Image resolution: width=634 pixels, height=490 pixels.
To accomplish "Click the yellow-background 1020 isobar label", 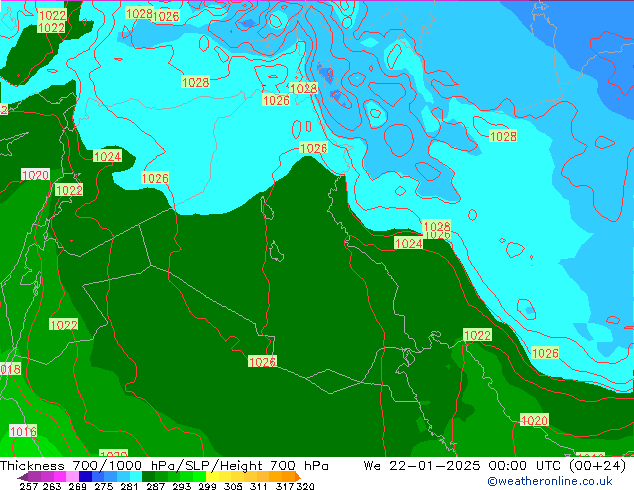I will (x=534, y=420).
